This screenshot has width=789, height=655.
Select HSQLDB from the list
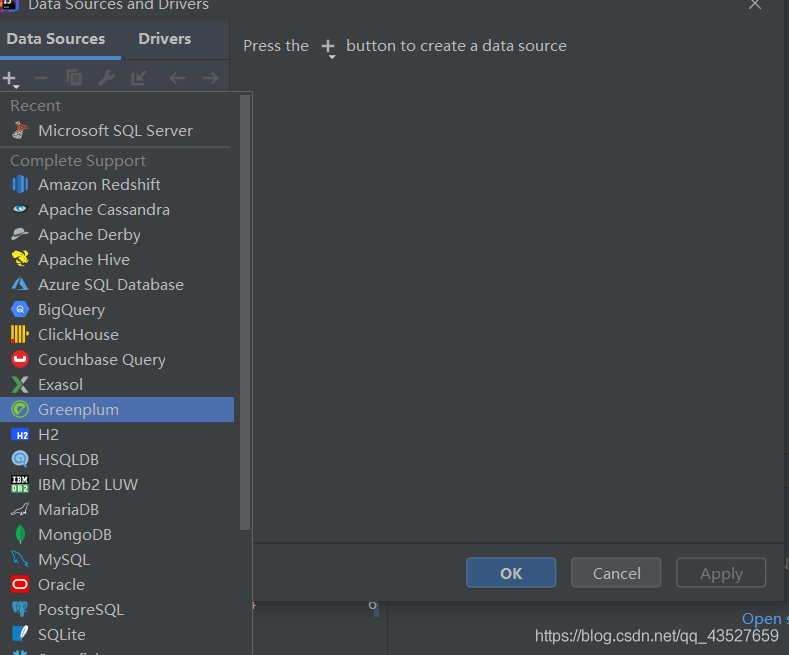tap(117, 459)
